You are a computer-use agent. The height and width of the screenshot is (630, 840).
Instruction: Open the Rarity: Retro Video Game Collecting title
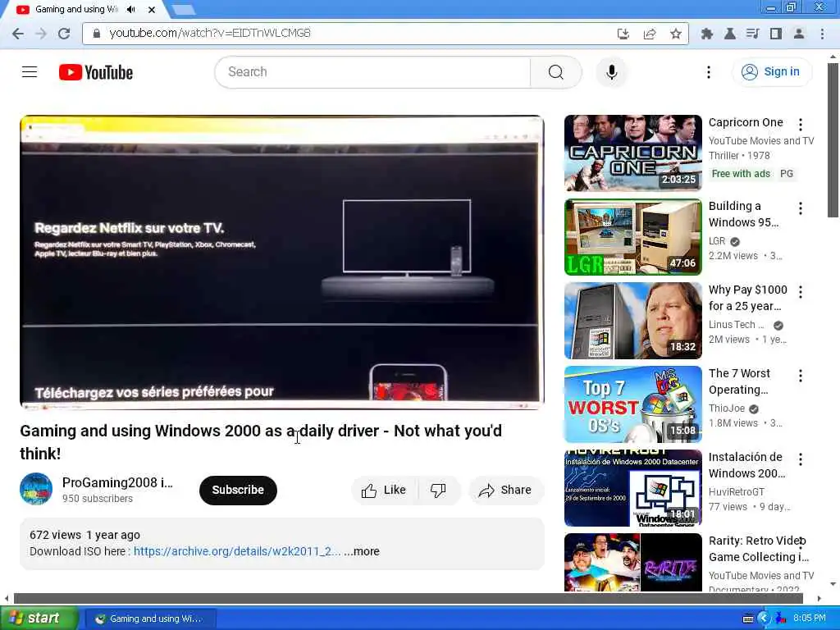tap(758, 549)
